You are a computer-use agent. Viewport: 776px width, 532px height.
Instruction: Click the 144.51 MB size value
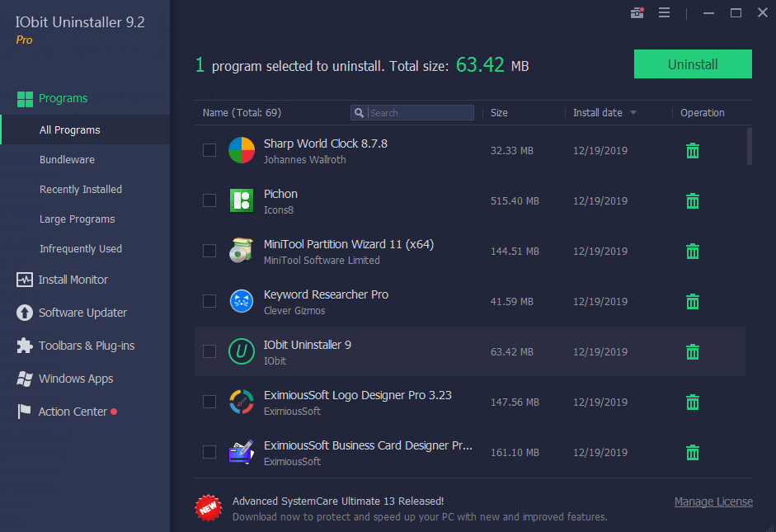pos(515,251)
